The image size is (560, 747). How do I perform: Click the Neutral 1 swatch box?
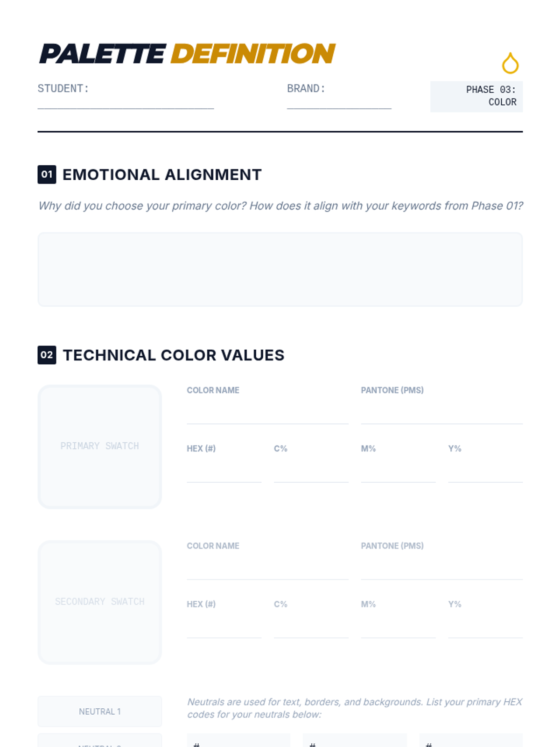100,712
